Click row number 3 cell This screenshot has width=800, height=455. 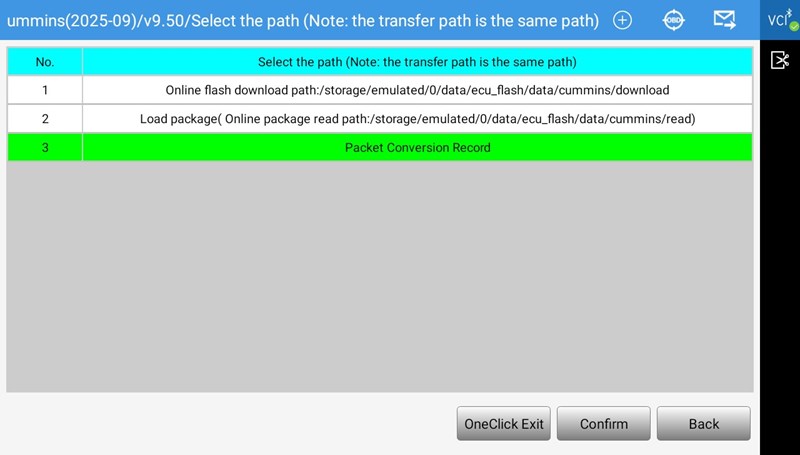coord(45,148)
